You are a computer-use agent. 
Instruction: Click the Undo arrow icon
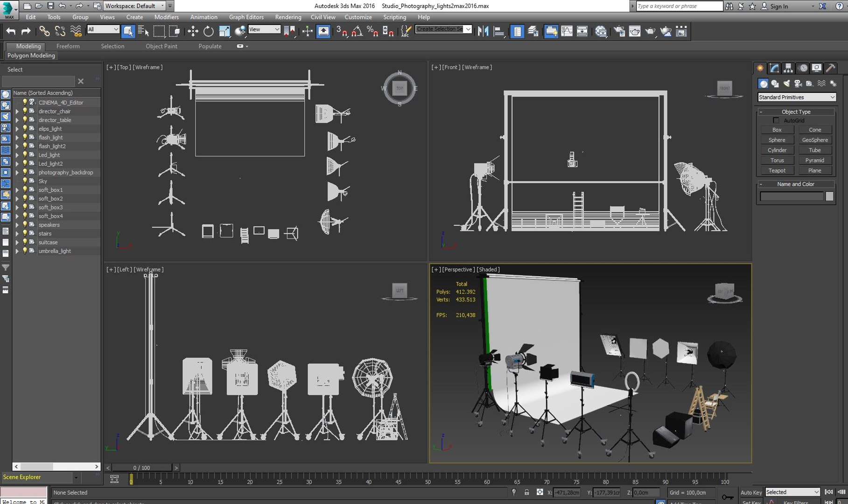coord(11,31)
